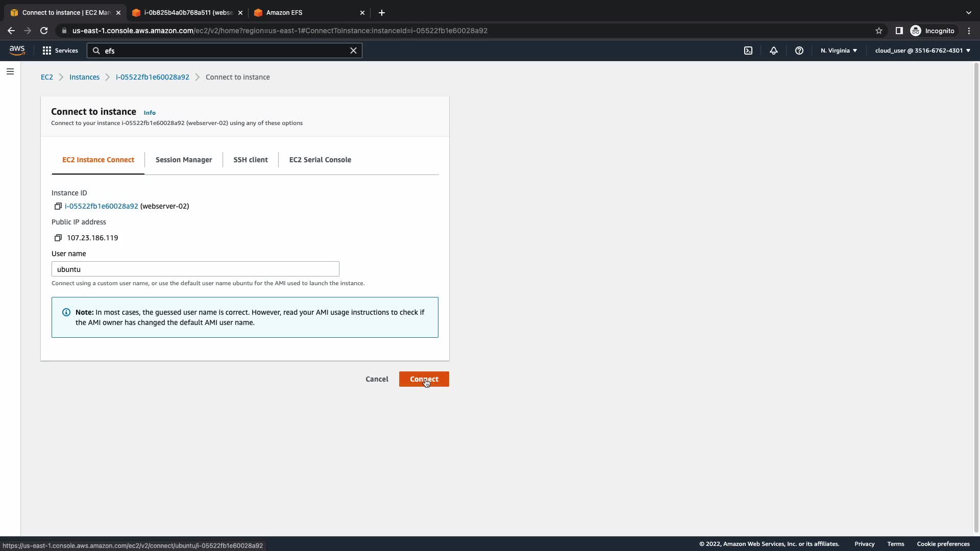Viewport: 980px width, 551px height.
Task: Click the AWS logo home icon
Action: coord(17,50)
